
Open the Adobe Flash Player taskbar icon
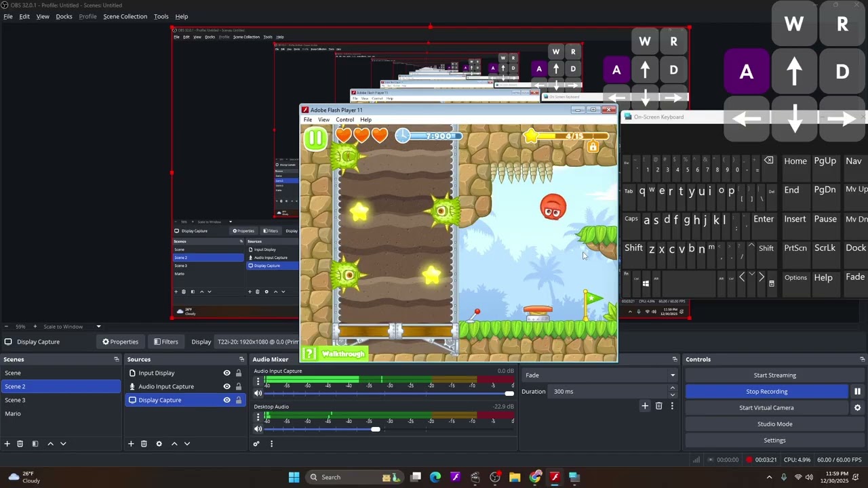pyautogui.click(x=555, y=477)
